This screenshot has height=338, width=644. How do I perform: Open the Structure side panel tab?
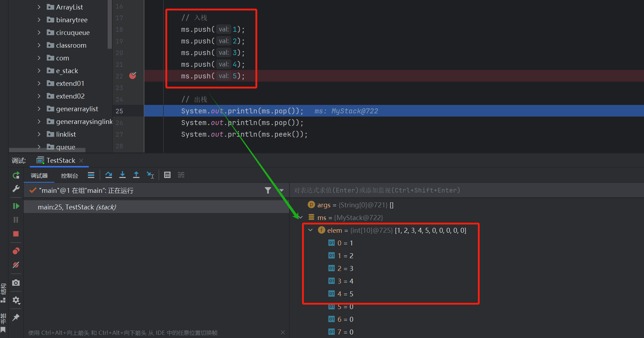[x=3, y=293]
